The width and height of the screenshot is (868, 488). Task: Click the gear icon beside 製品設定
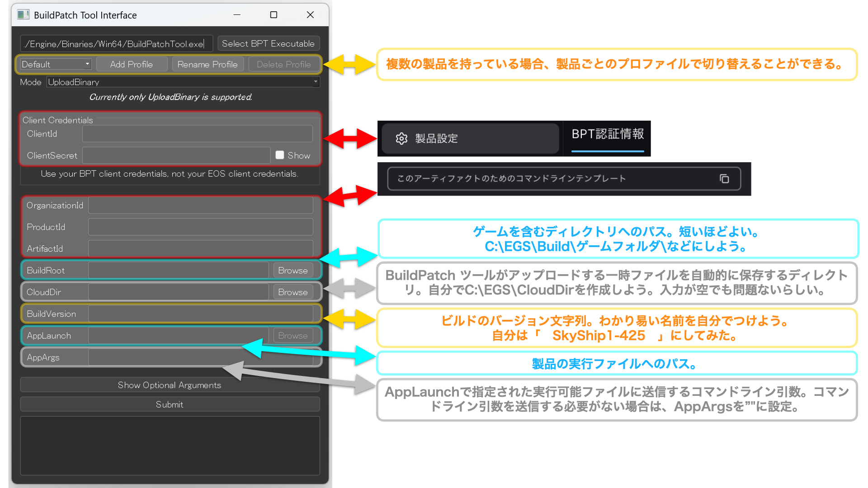coord(401,138)
